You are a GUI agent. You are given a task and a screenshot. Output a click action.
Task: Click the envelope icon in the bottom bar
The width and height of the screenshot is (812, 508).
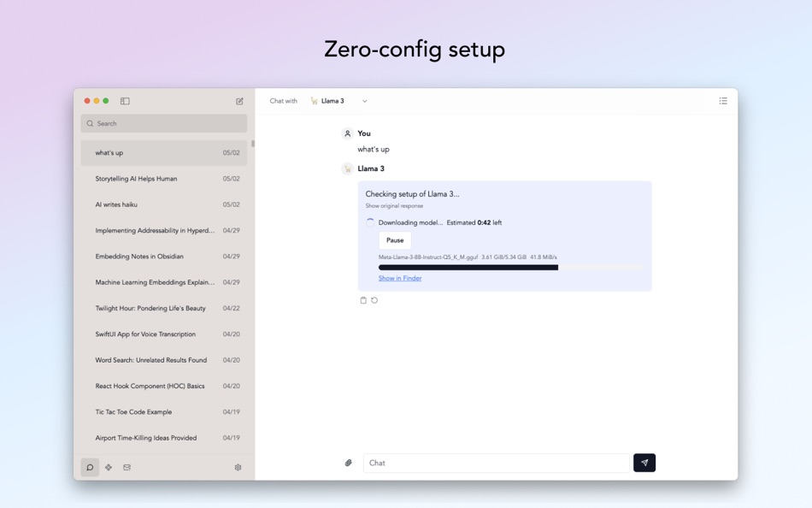click(127, 467)
